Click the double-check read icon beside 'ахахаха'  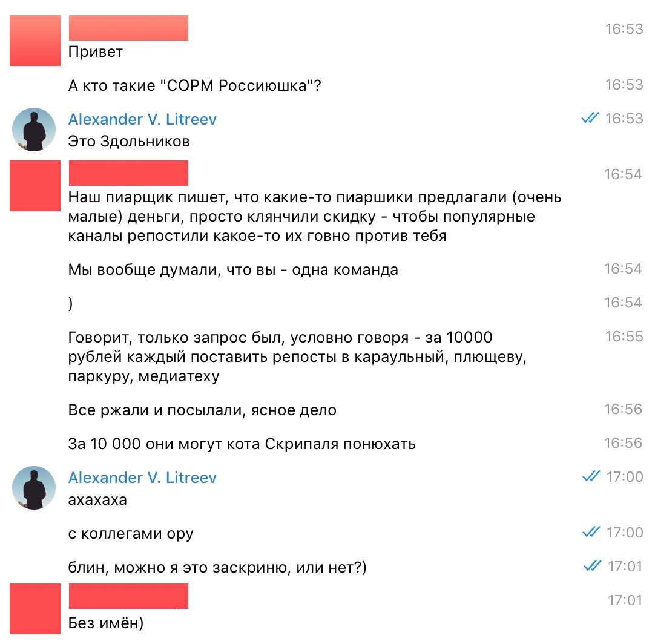(591, 476)
